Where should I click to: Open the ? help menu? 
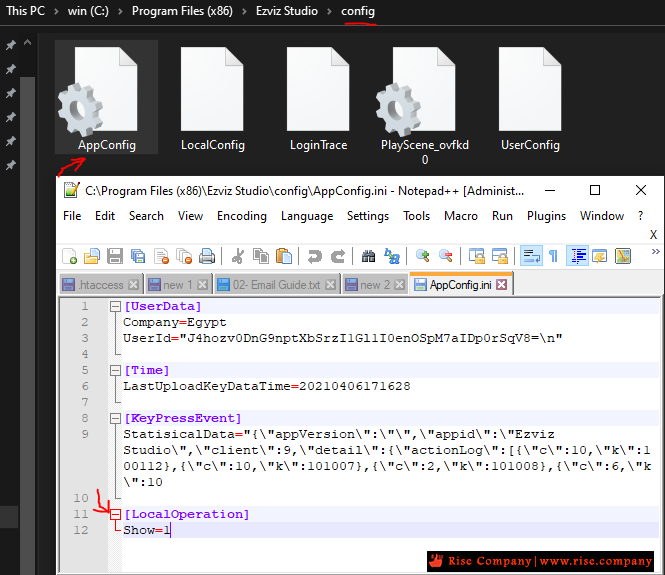pyautogui.click(x=640, y=216)
